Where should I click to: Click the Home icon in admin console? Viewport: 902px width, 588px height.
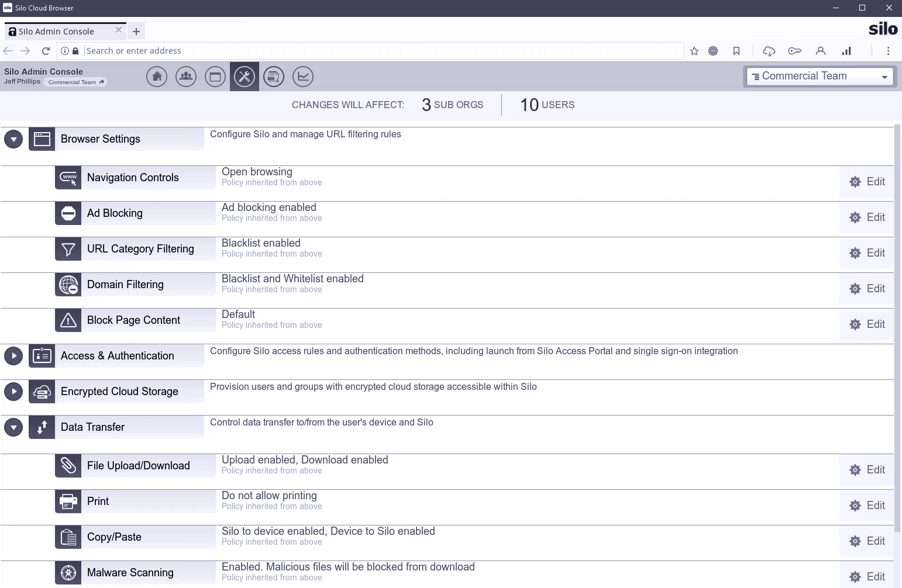point(157,77)
